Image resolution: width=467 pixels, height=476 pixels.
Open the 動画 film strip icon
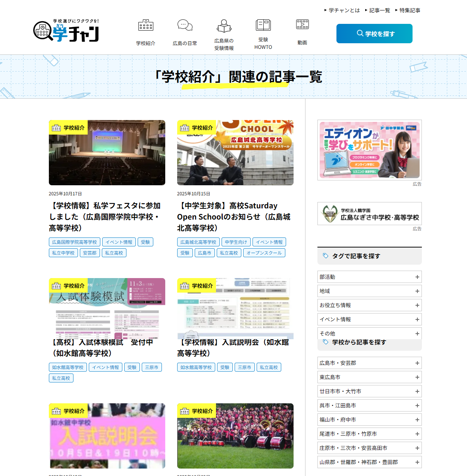pos(302,25)
